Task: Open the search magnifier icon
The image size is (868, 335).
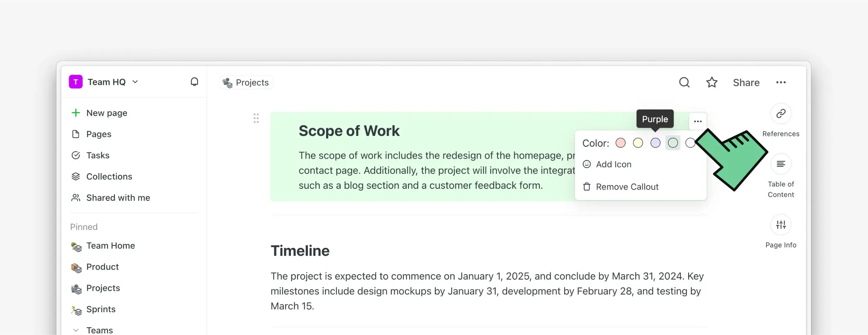Action: coord(684,83)
